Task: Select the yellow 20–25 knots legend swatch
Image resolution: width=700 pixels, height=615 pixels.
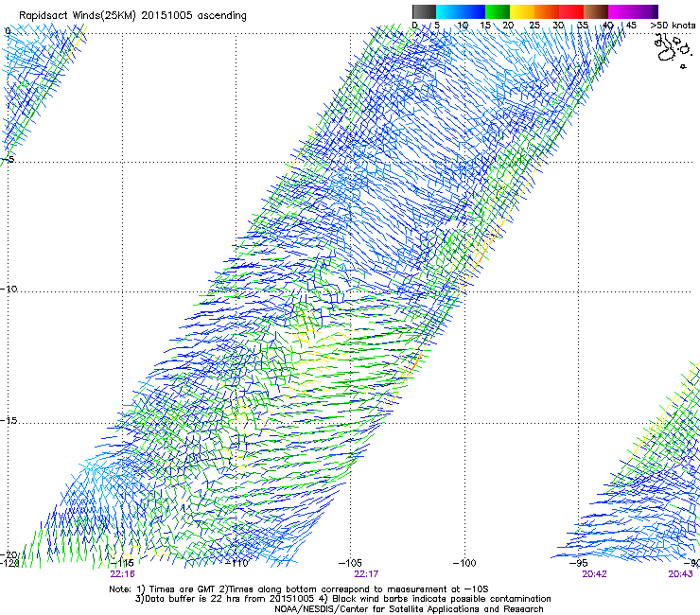Action: (522, 11)
